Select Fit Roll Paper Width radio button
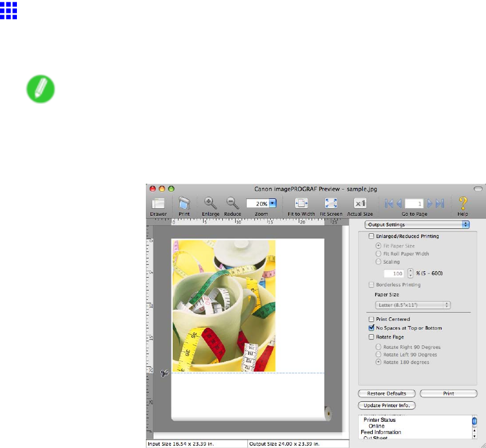This screenshot has width=486, height=448. click(x=378, y=254)
